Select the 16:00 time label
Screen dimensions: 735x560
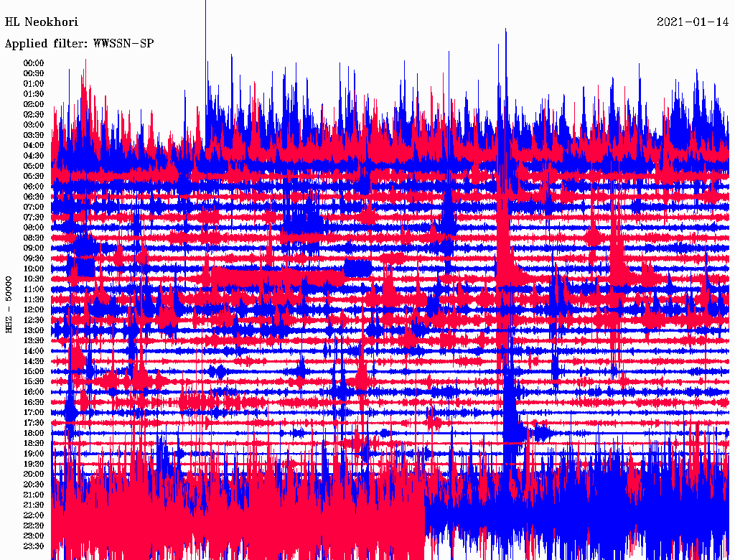(33, 391)
